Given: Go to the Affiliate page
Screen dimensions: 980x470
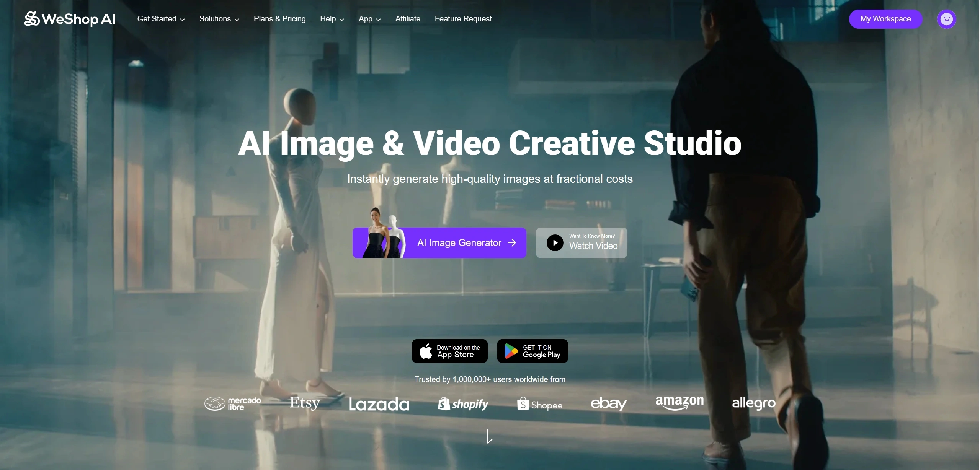Looking at the screenshot, I should pyautogui.click(x=408, y=19).
